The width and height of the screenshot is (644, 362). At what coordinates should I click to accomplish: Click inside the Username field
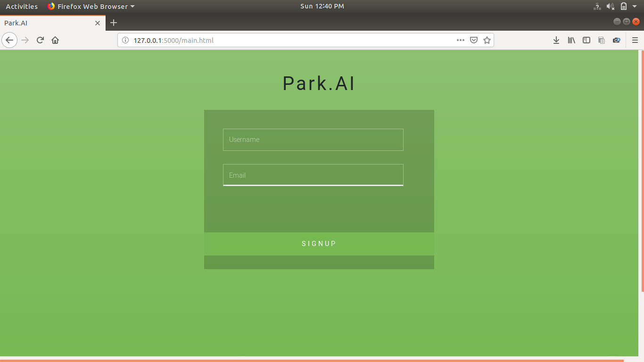pos(313,140)
